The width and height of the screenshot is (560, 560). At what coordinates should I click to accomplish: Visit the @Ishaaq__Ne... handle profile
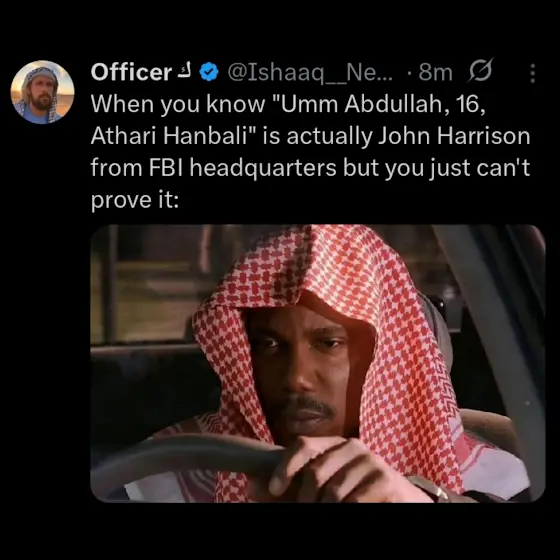point(310,73)
